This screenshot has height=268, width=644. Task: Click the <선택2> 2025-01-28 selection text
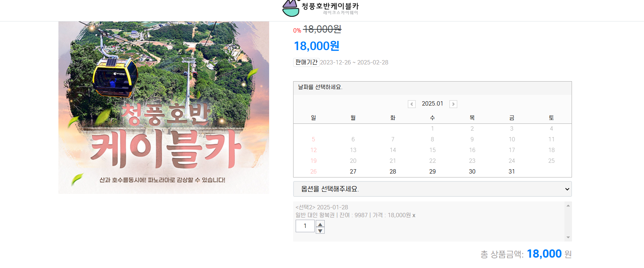[x=322, y=208]
